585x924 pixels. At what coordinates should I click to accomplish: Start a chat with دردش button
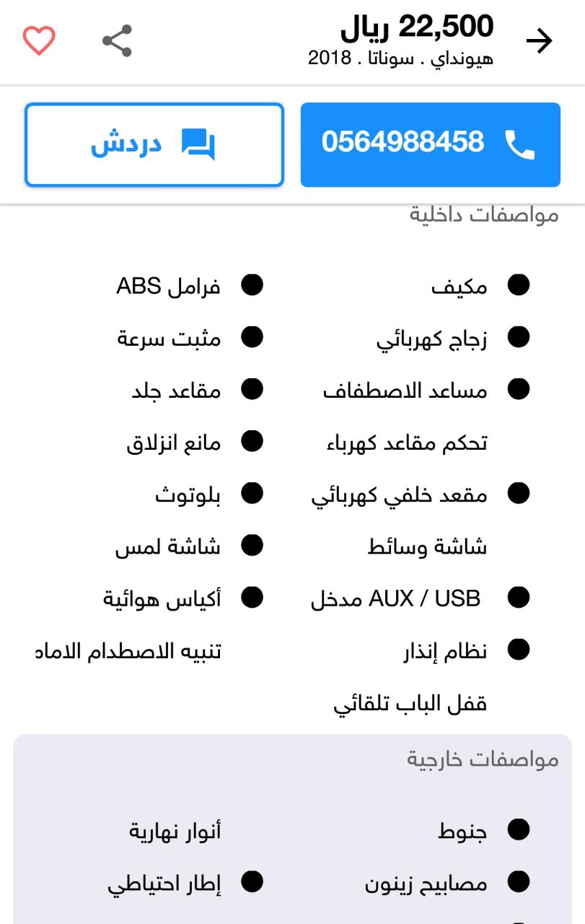click(x=154, y=144)
